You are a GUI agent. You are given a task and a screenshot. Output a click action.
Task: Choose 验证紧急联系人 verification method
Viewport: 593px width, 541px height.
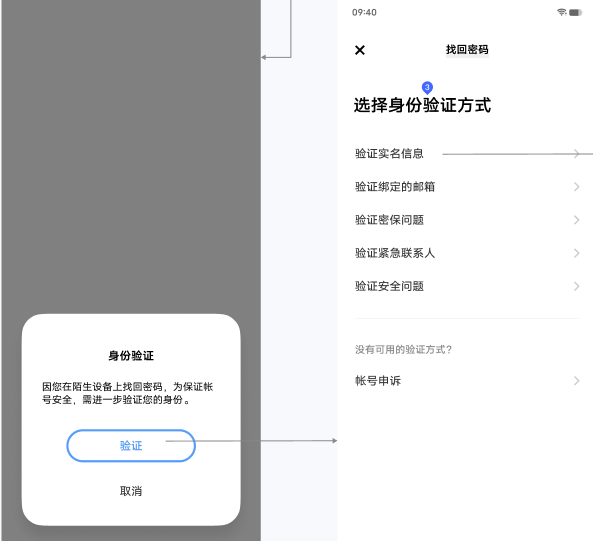click(x=467, y=253)
